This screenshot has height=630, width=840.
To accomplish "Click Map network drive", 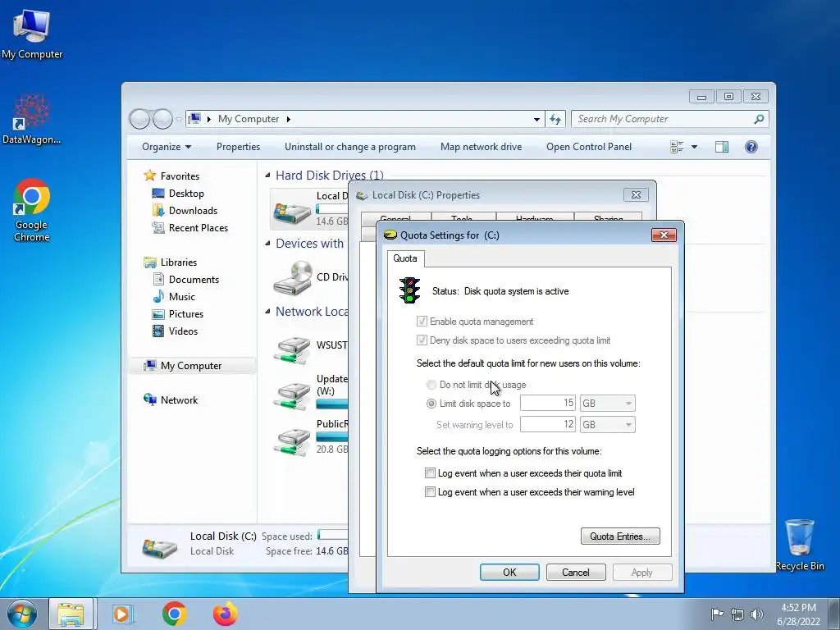I will 481,147.
